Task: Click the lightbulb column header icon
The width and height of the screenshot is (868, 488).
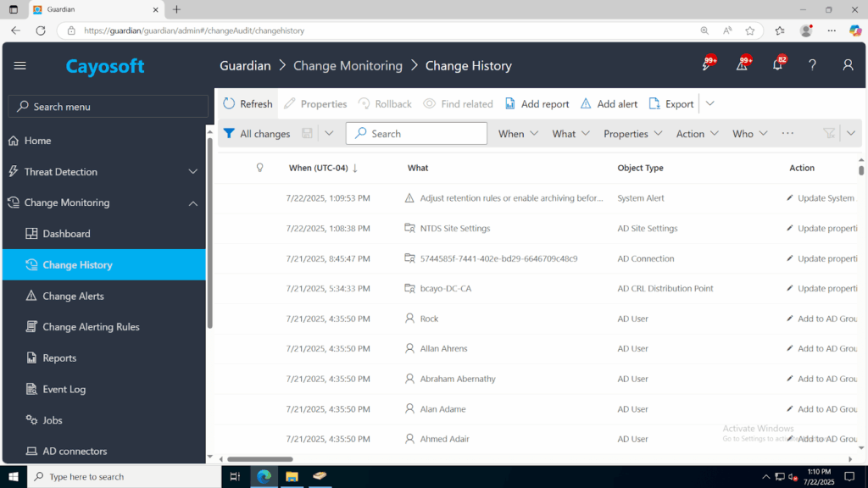Action: 259,168
